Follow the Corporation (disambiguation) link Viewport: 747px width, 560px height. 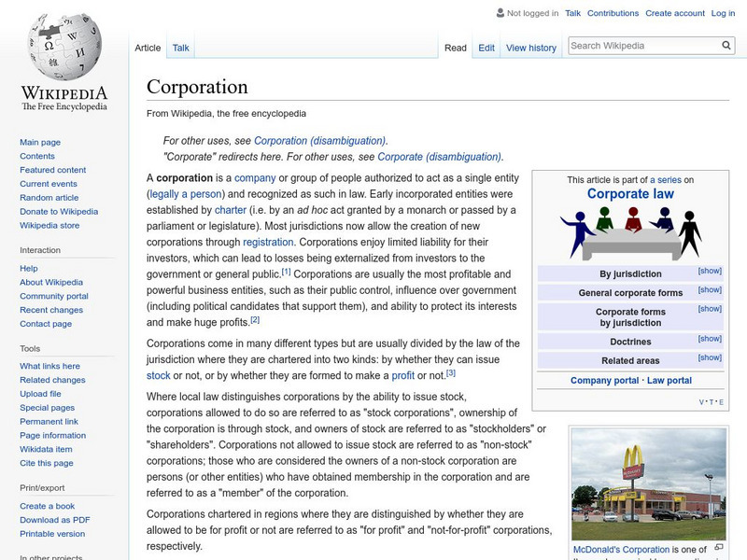[320, 141]
